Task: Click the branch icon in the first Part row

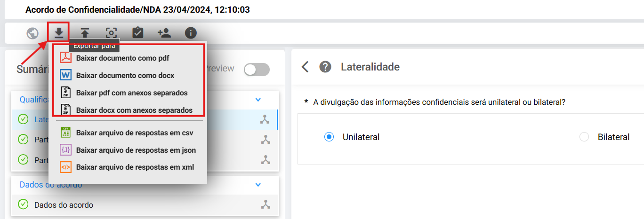Action: pyautogui.click(x=266, y=140)
